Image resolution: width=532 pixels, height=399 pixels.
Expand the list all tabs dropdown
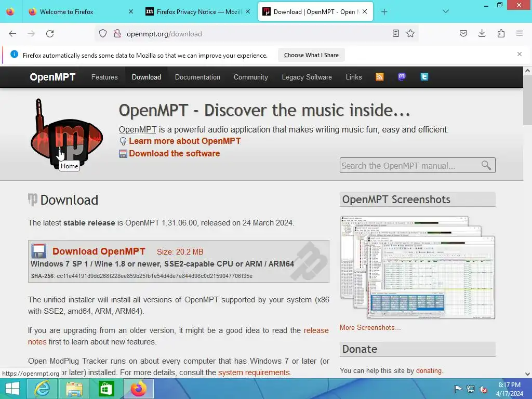(x=446, y=11)
